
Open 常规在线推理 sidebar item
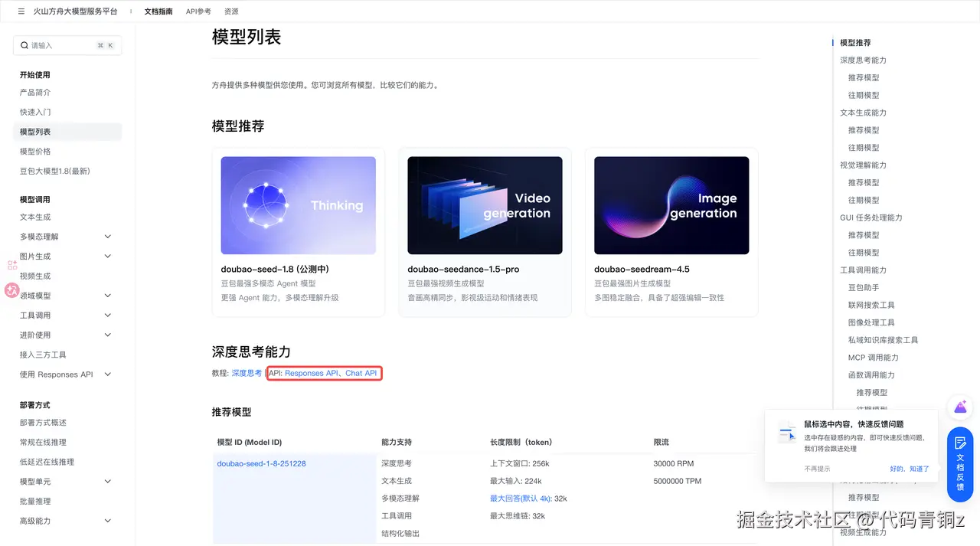coord(43,442)
